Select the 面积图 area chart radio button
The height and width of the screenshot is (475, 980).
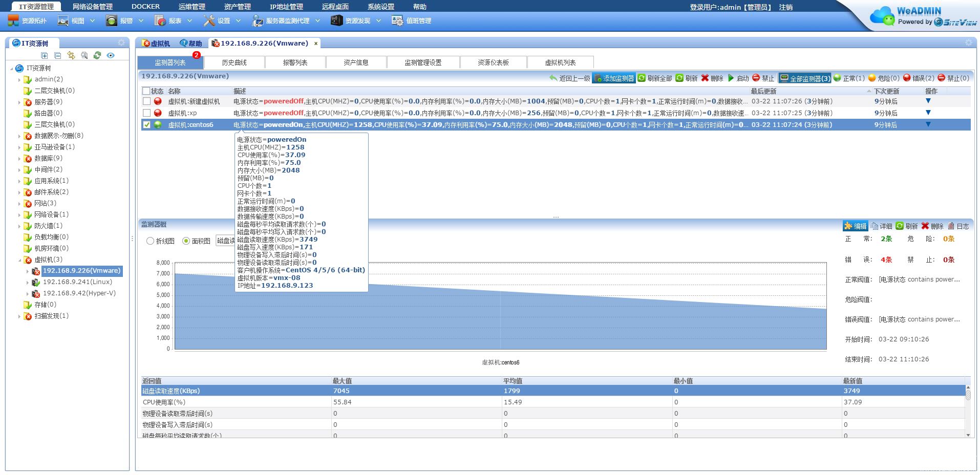tap(186, 241)
